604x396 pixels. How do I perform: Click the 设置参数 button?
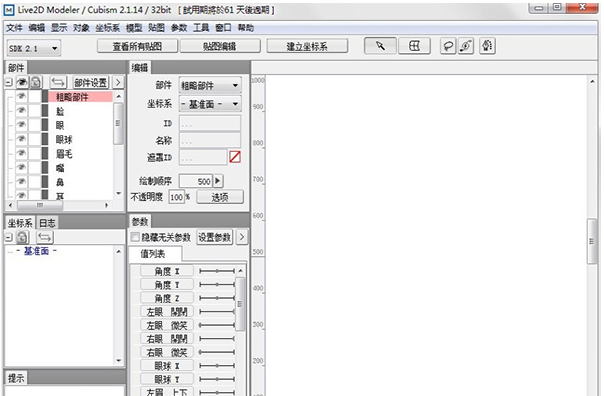pyautogui.click(x=215, y=237)
